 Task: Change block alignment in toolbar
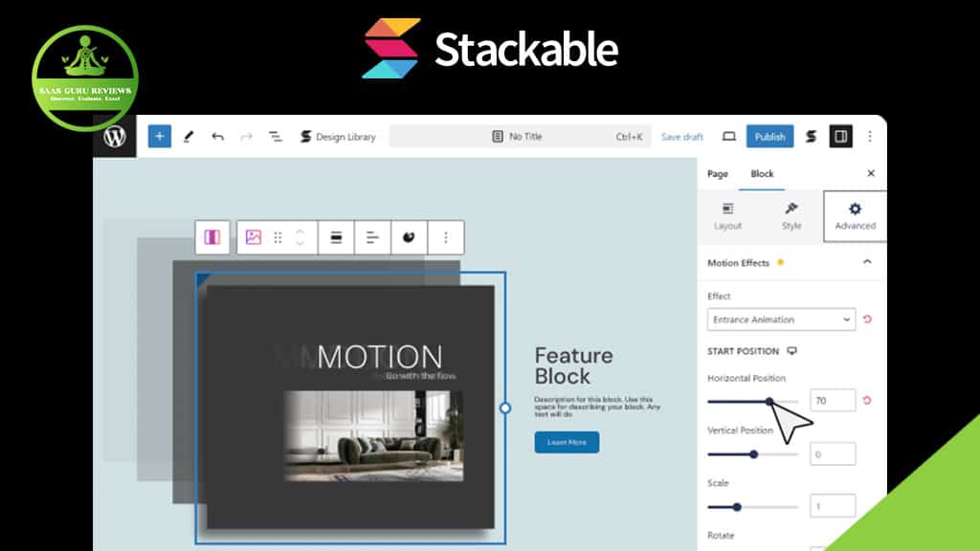point(336,237)
